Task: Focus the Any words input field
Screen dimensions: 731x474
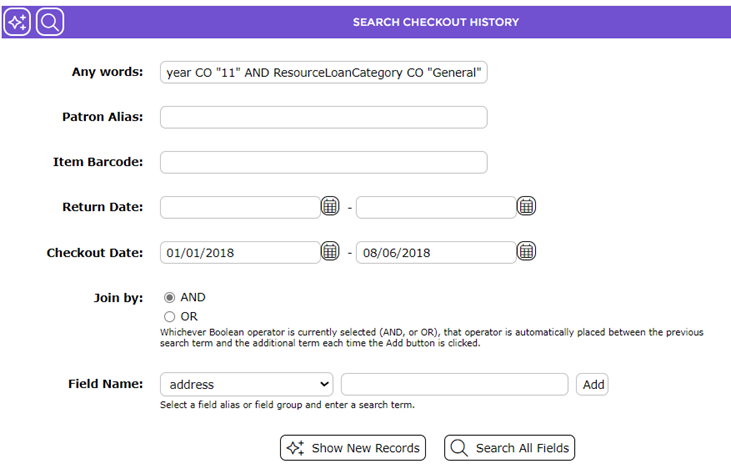Action: (x=324, y=72)
